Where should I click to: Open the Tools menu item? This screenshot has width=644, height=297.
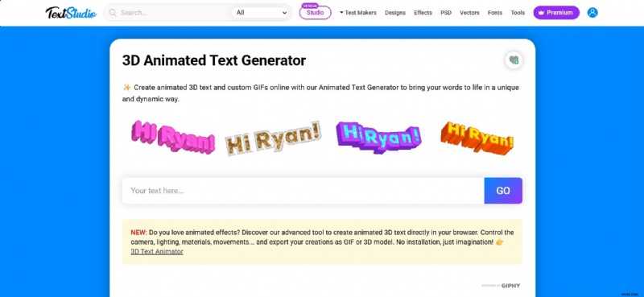tap(518, 13)
